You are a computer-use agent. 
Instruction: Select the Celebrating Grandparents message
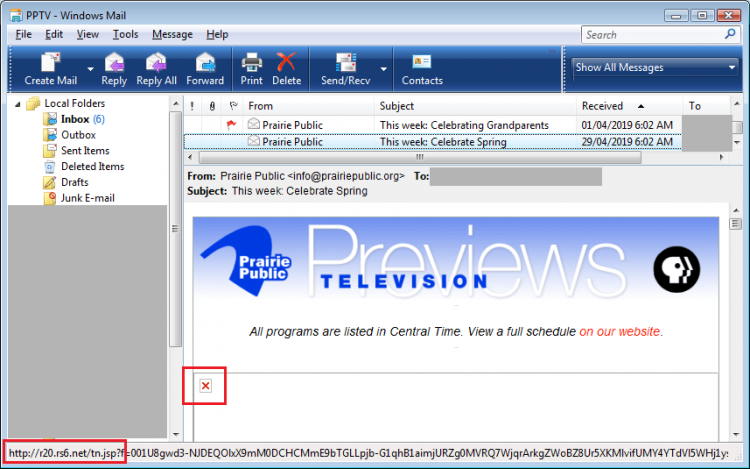point(432,125)
